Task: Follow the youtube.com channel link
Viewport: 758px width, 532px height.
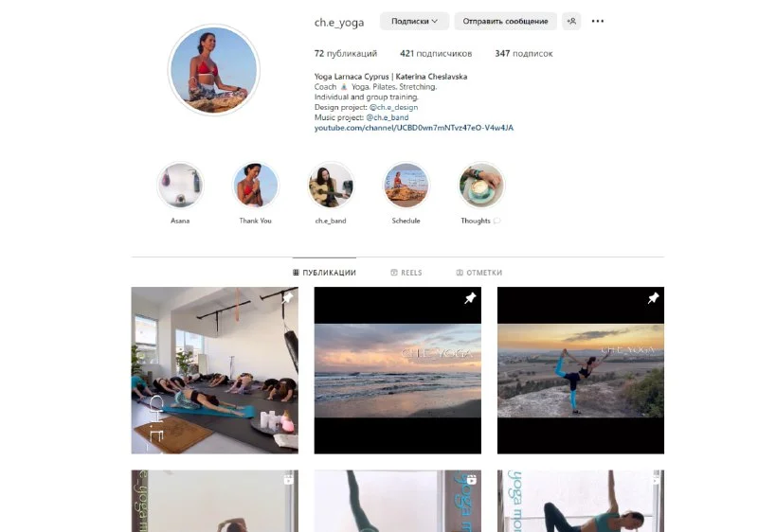Action: point(414,128)
